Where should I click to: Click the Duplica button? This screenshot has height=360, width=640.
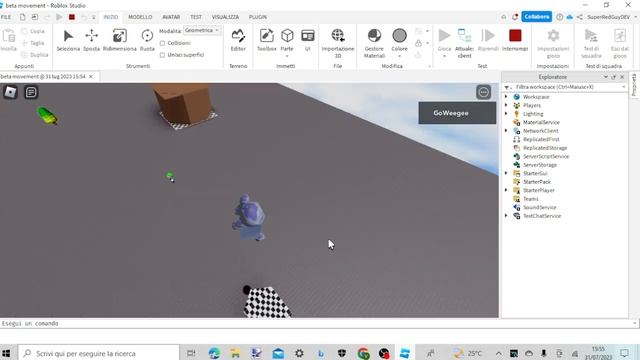click(x=35, y=55)
